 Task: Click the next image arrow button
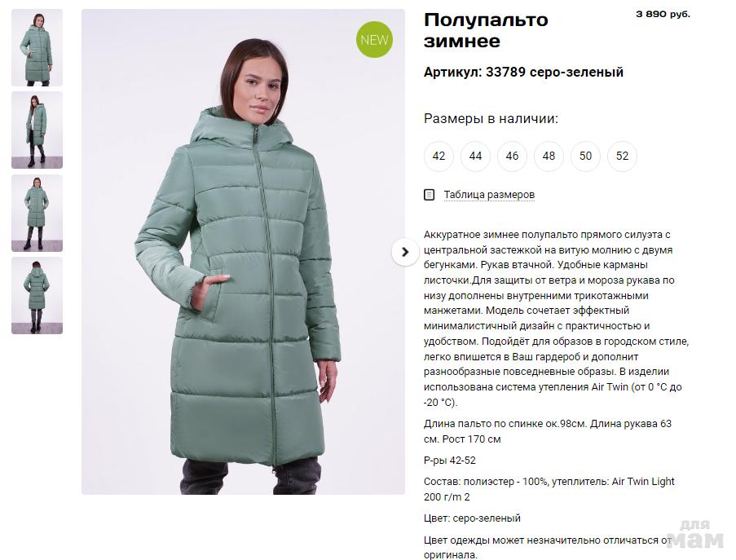[x=405, y=252]
